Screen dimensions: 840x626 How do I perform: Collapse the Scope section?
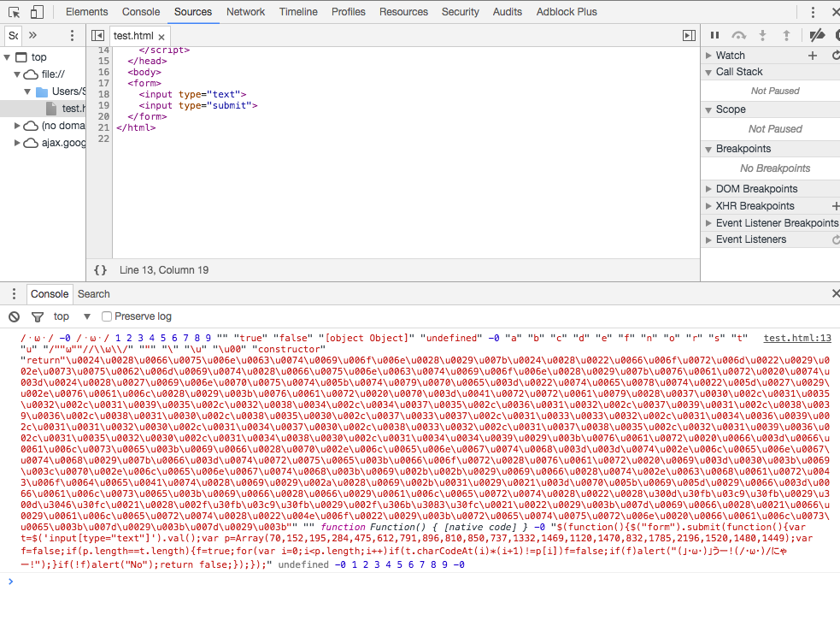pyautogui.click(x=708, y=109)
